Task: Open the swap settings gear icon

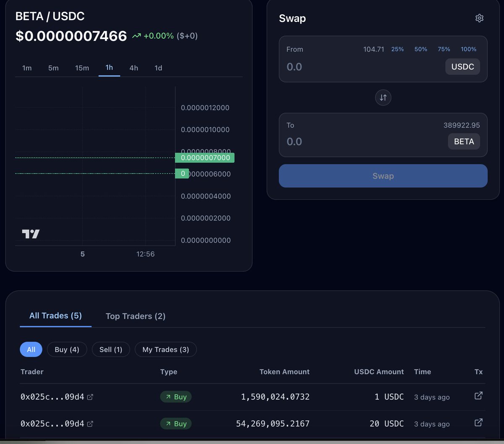Action: 479,18
